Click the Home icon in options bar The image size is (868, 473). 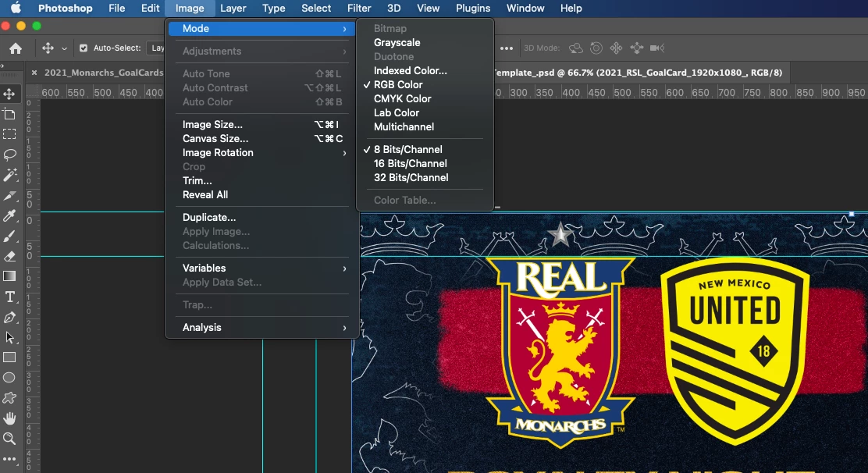[16, 48]
